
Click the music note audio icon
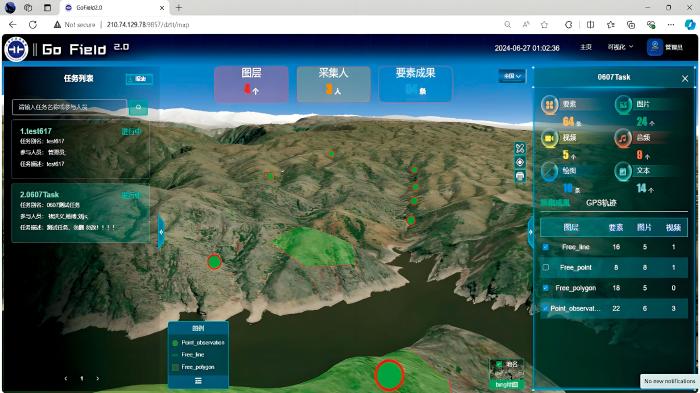pos(622,138)
